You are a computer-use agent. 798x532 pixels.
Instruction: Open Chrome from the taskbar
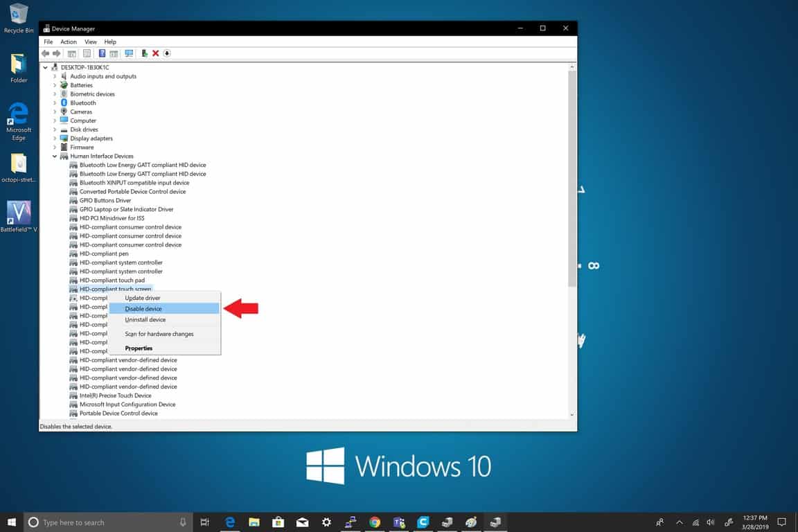tap(375, 522)
